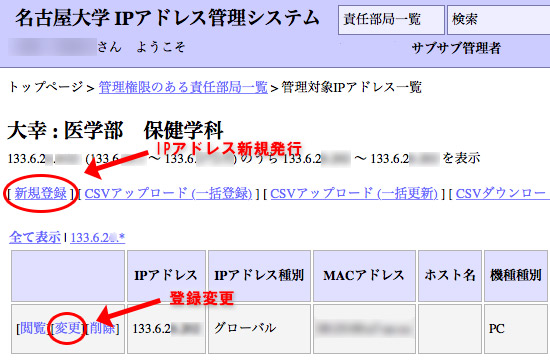Select the ホスト名 column header
This screenshot has width=550, height=362.
click(450, 276)
